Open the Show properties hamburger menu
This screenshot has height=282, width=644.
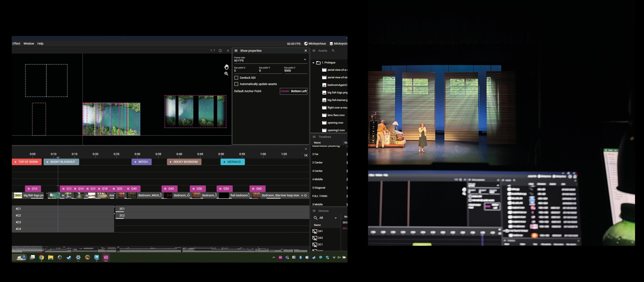coord(236,51)
